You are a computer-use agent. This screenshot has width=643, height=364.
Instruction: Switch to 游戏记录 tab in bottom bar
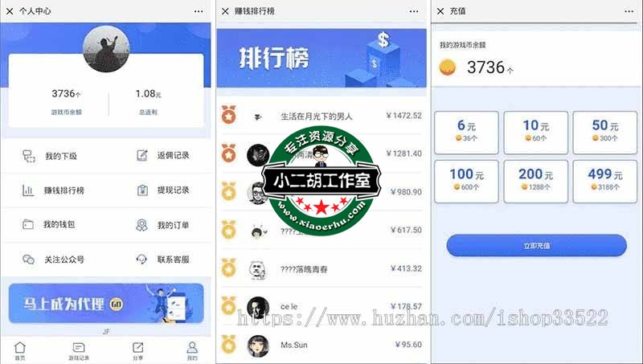tap(78, 351)
